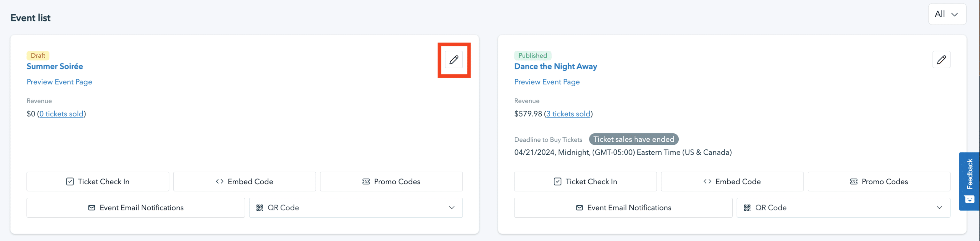Click the edit pencil for Summer Soirée

pos(454,60)
